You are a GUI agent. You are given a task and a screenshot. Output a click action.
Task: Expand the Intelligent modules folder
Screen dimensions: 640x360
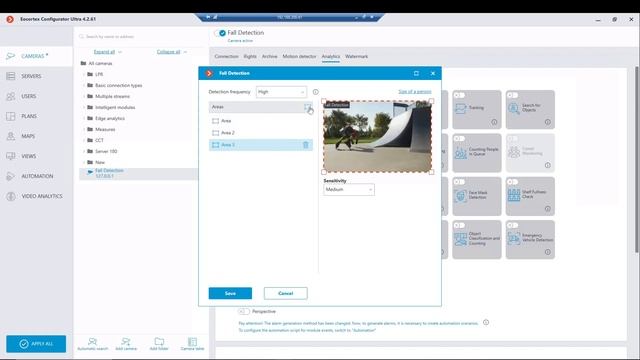coord(84,107)
